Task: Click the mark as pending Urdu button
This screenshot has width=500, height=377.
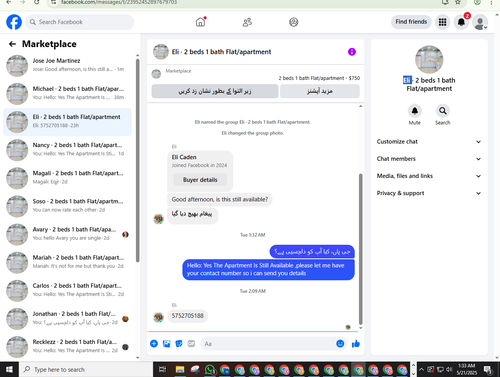Action: tap(215, 91)
